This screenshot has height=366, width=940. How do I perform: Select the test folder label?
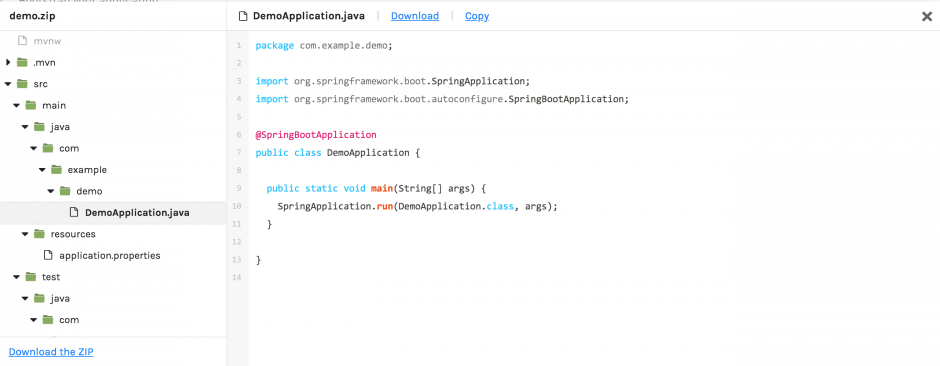pyautogui.click(x=51, y=277)
